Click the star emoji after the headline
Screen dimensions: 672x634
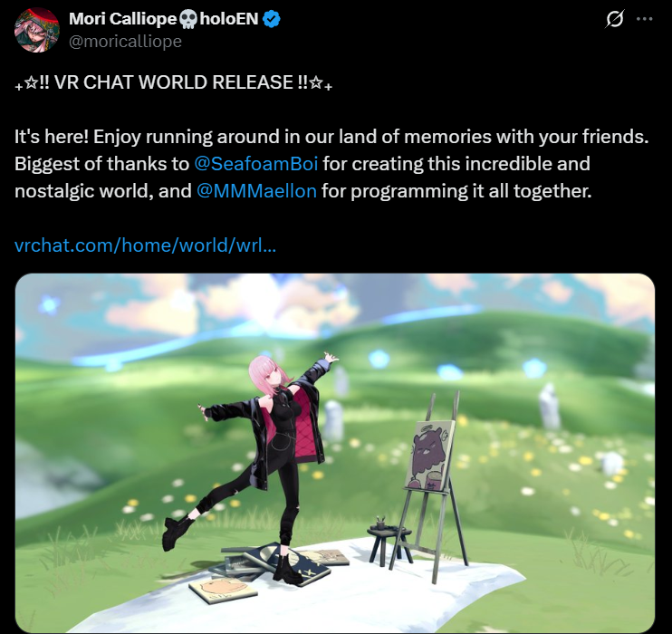coord(316,82)
